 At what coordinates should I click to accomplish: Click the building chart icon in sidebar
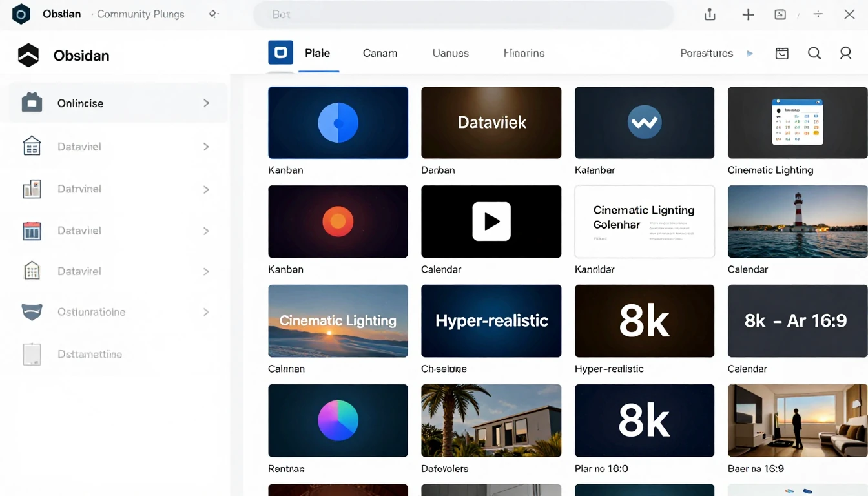(32, 189)
